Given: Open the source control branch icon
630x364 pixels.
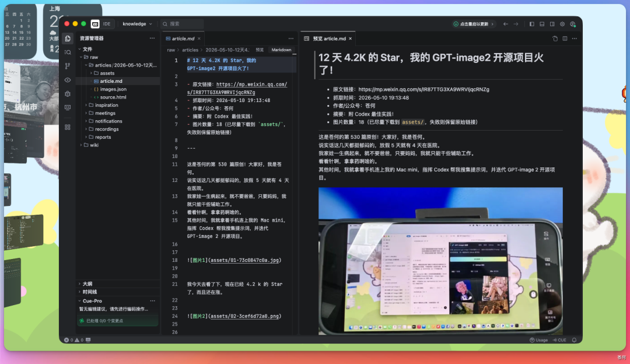Looking at the screenshot, I should click(68, 66).
